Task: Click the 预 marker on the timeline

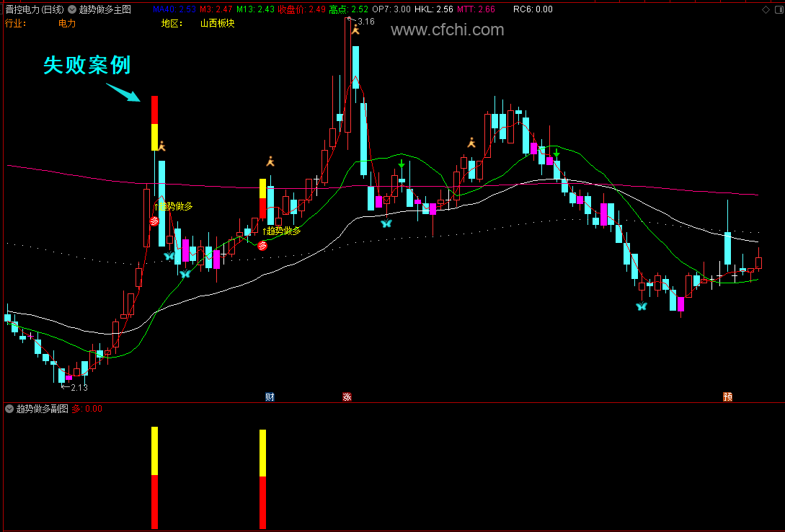Action: tap(728, 397)
